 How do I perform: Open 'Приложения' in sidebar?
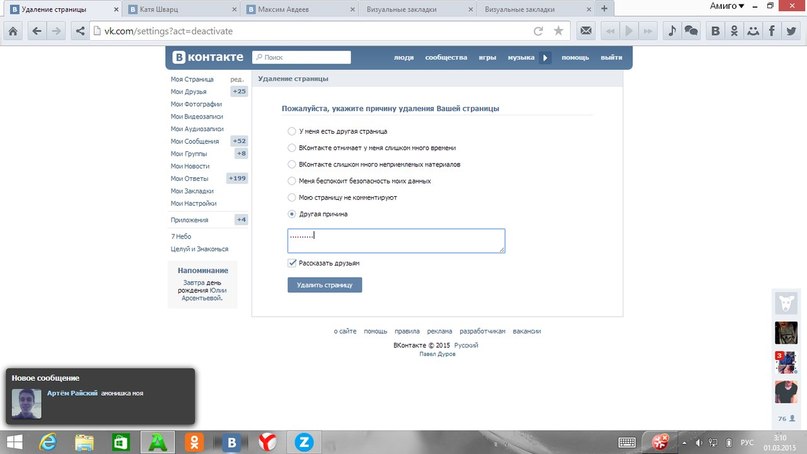click(x=189, y=220)
